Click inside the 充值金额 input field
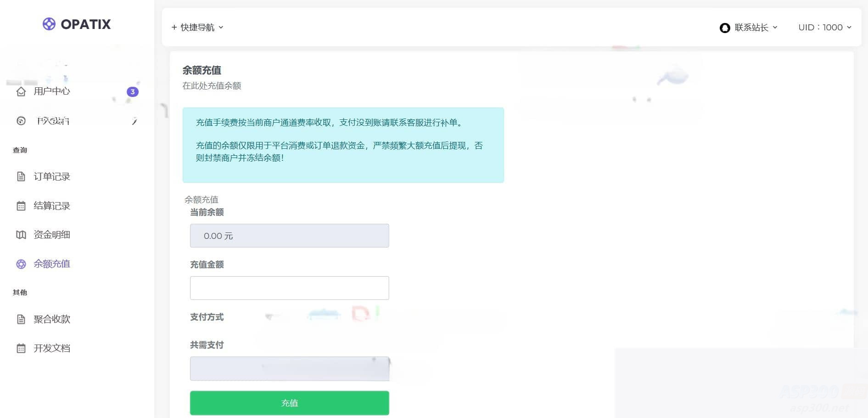 coord(289,288)
